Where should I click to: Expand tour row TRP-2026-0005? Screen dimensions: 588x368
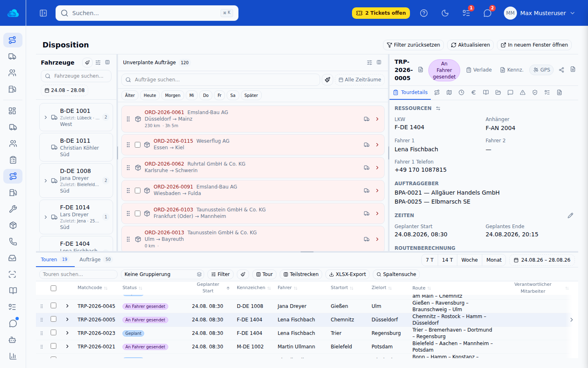pos(67,319)
